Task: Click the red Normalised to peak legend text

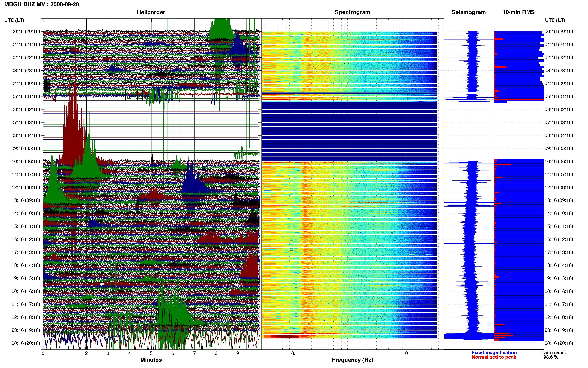Action: (x=494, y=357)
